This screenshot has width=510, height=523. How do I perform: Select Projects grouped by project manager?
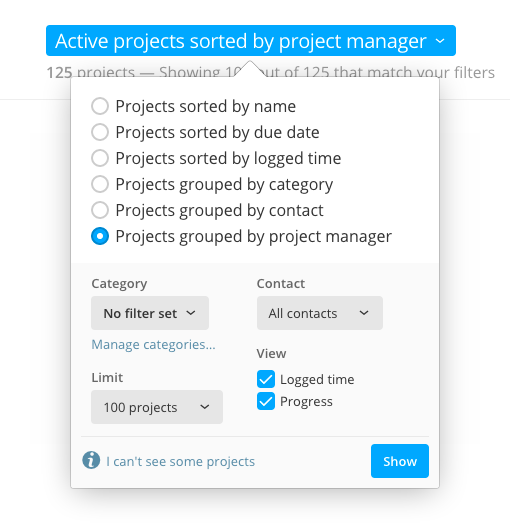click(100, 236)
